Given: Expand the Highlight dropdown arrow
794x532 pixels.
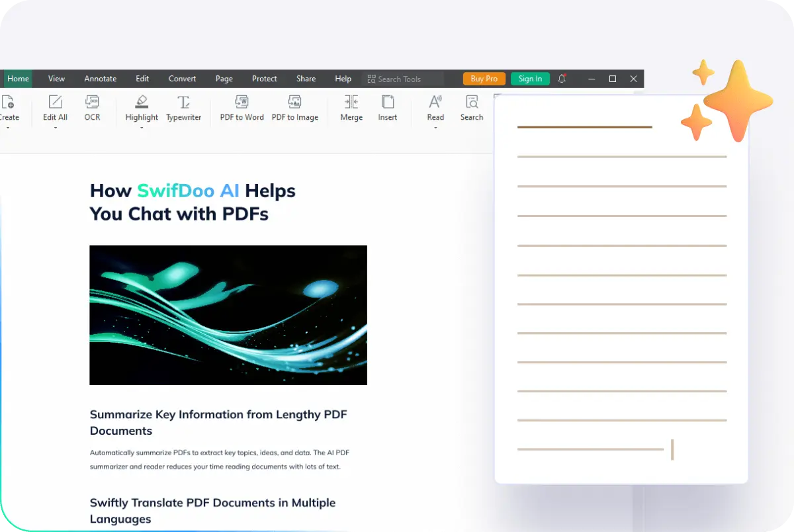Looking at the screenshot, I should (142, 128).
